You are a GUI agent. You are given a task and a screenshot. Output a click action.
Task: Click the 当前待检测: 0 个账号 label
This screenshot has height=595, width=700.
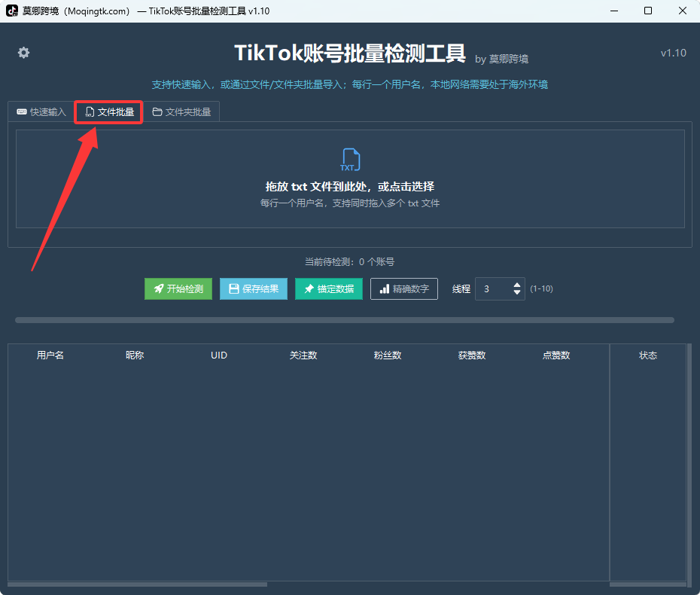point(349,262)
